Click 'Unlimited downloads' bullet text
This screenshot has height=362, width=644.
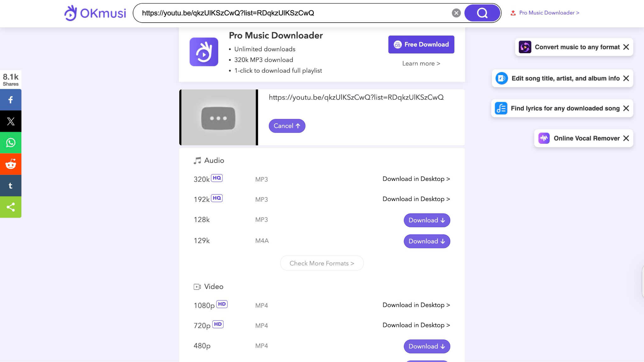[x=265, y=49]
